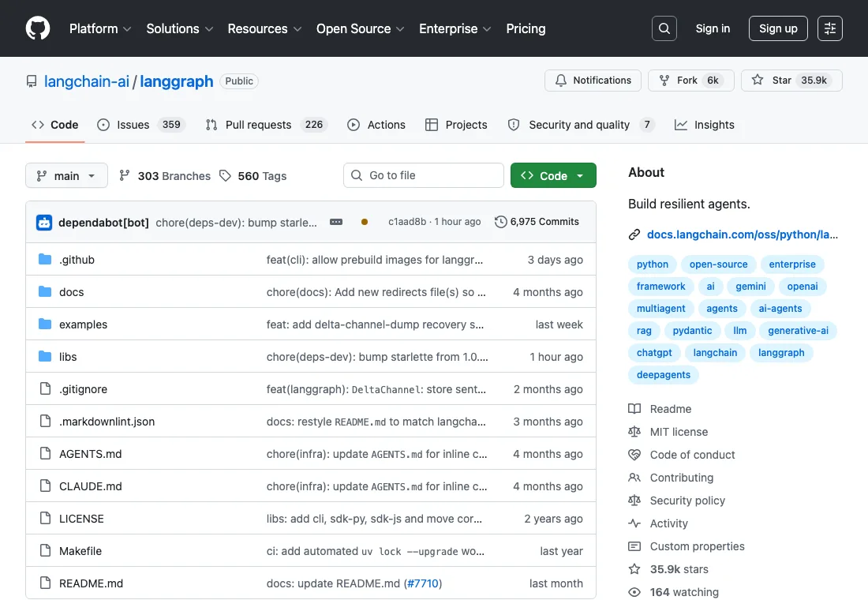This screenshot has height=600, width=868.
Task: Click the Makefile file icon
Action: pos(46,551)
